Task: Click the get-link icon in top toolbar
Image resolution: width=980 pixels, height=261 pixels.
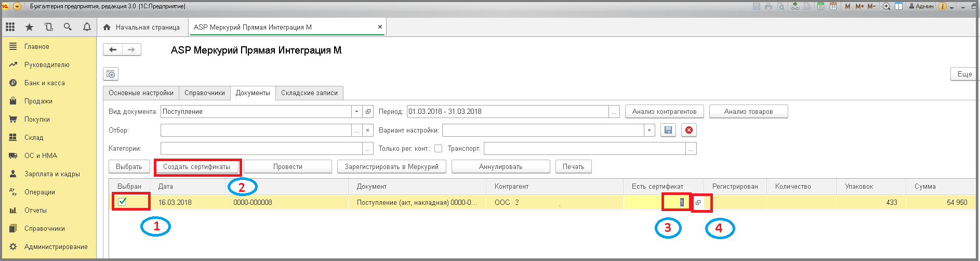Action: (795, 6)
